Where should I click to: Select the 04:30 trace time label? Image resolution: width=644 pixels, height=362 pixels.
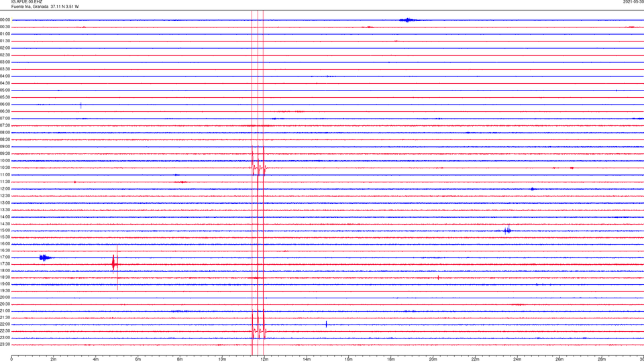click(5, 83)
